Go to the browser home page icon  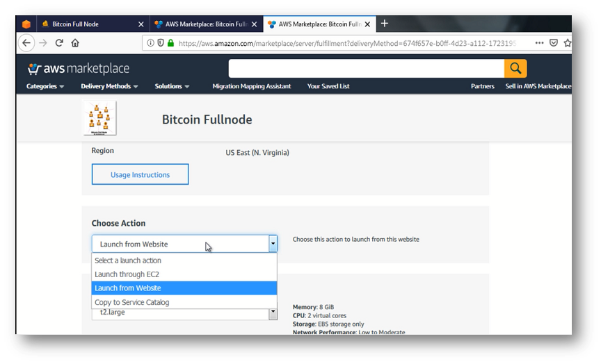(x=75, y=43)
